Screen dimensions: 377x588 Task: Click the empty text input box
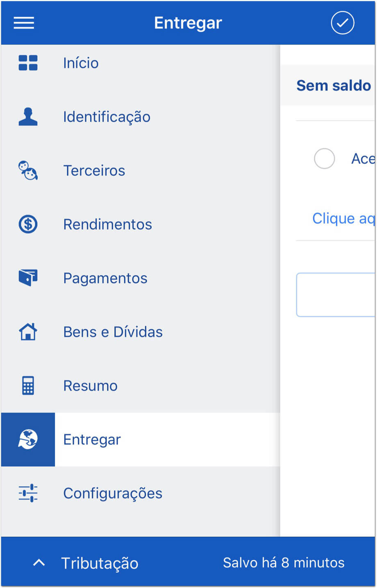point(336,295)
